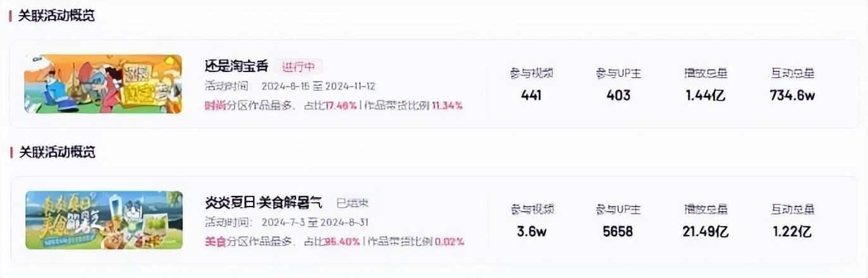Open the 还是淘宝香 activity banner thumbnail

(x=103, y=84)
